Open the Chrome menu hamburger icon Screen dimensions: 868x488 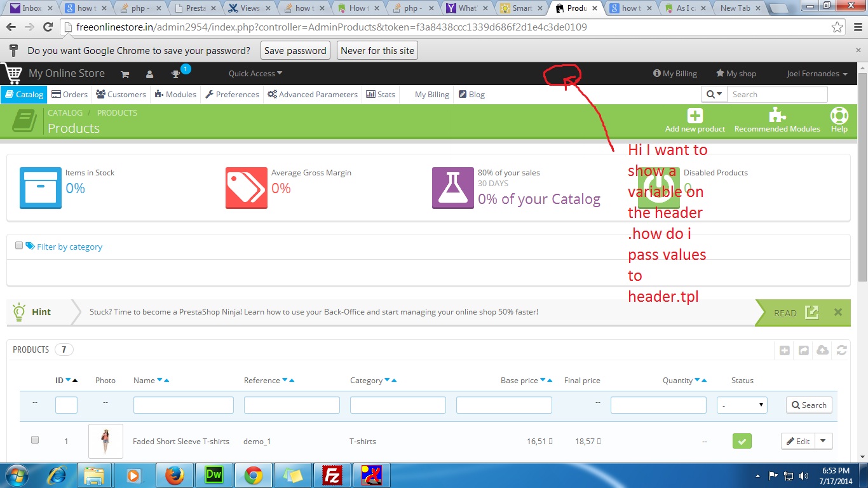[x=856, y=27]
